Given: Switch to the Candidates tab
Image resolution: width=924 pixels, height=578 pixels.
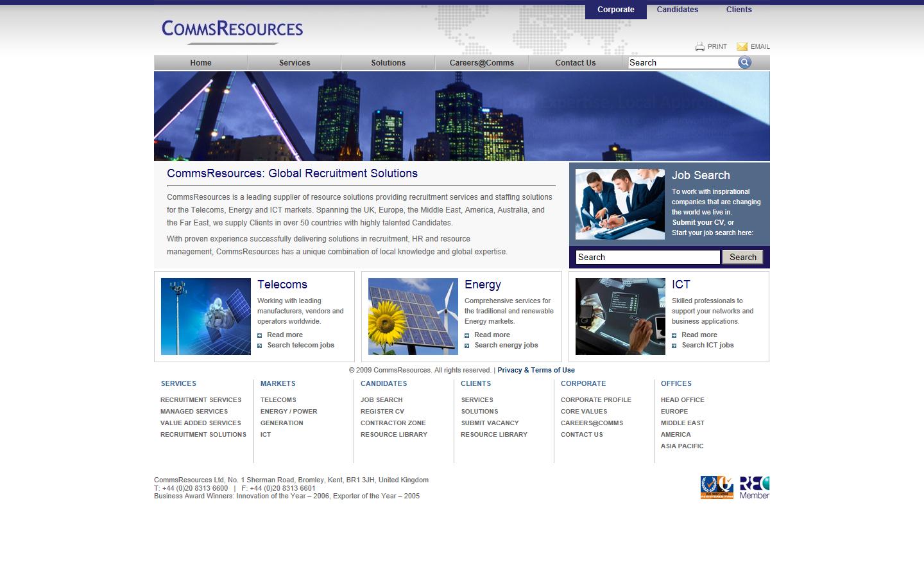Looking at the screenshot, I should [x=677, y=9].
